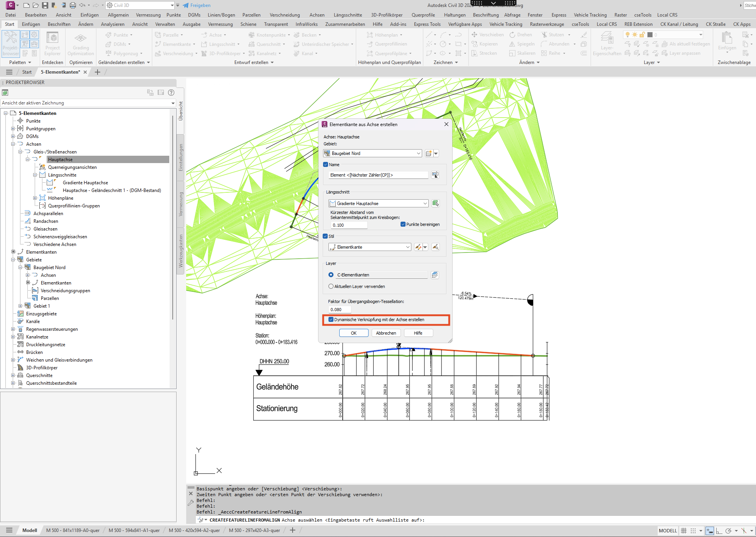Image resolution: width=756 pixels, height=537 pixels.
Task: Select the Verschieben move tool
Action: [488, 35]
